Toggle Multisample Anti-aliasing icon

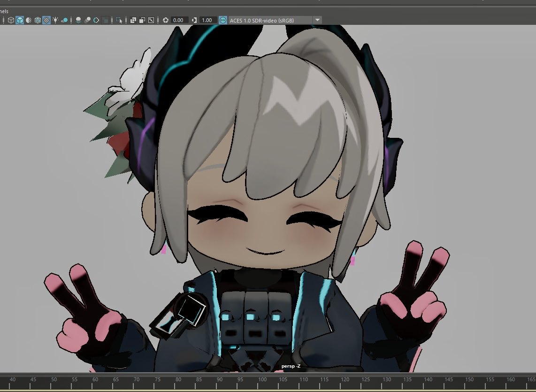point(96,20)
